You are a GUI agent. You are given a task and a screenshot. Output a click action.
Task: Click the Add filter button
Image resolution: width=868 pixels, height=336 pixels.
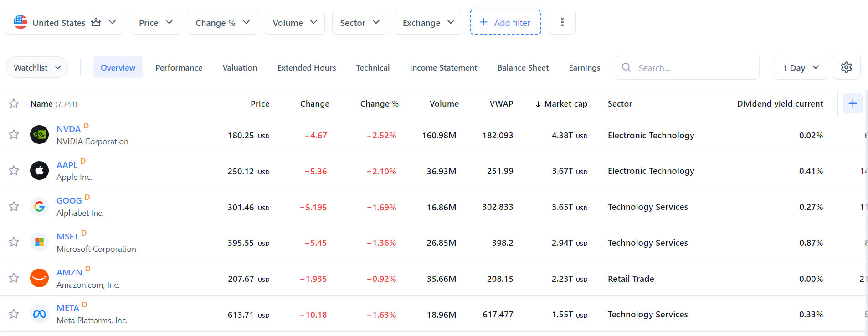coord(506,22)
